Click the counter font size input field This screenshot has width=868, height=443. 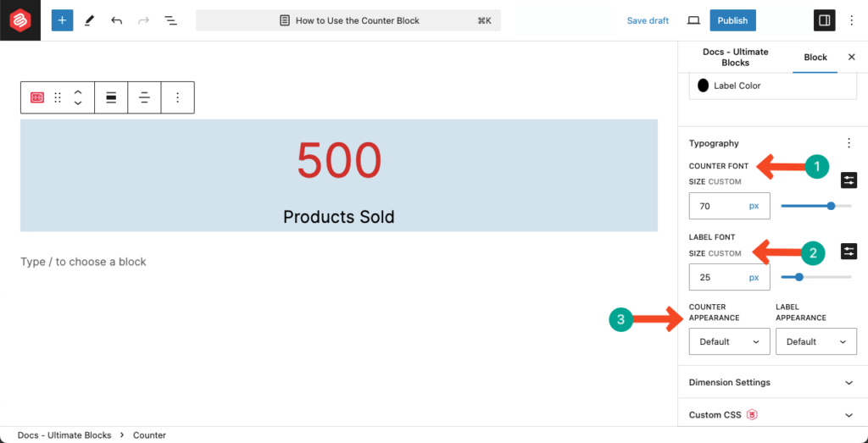point(717,206)
